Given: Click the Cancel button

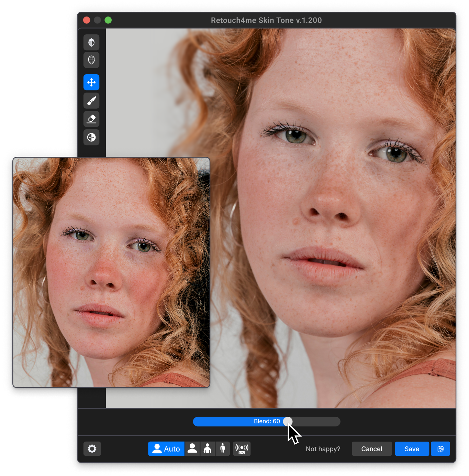Looking at the screenshot, I should pyautogui.click(x=372, y=449).
